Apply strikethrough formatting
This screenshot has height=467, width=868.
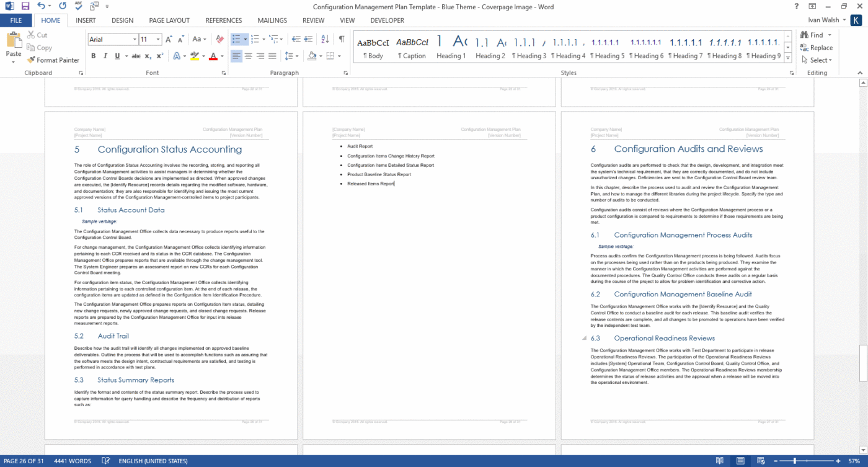[136, 56]
